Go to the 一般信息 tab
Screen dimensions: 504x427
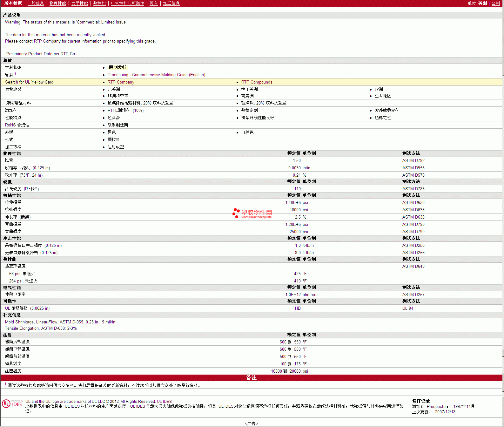point(36,3)
